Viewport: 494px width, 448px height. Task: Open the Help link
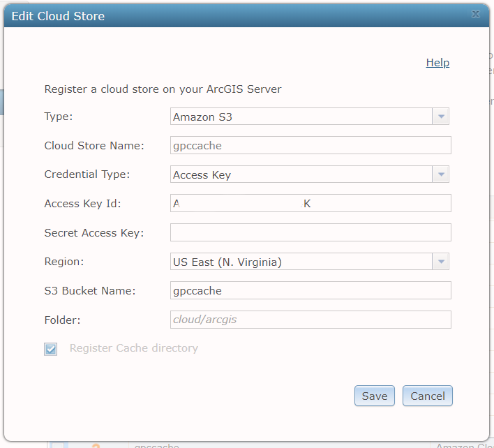[437, 63]
